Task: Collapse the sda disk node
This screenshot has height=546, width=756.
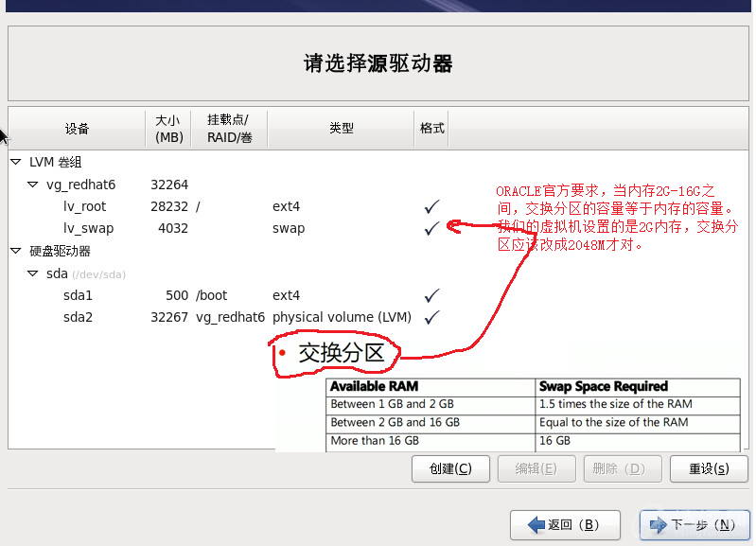Action: tap(32, 273)
